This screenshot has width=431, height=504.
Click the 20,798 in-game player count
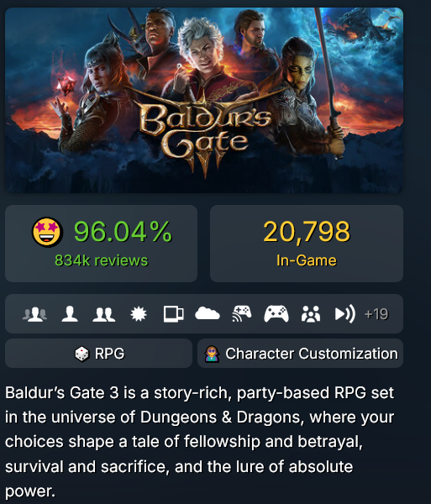point(307,232)
